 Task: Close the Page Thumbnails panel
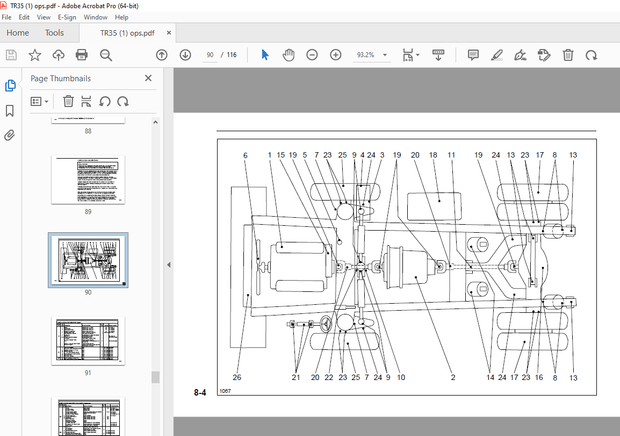click(x=148, y=78)
